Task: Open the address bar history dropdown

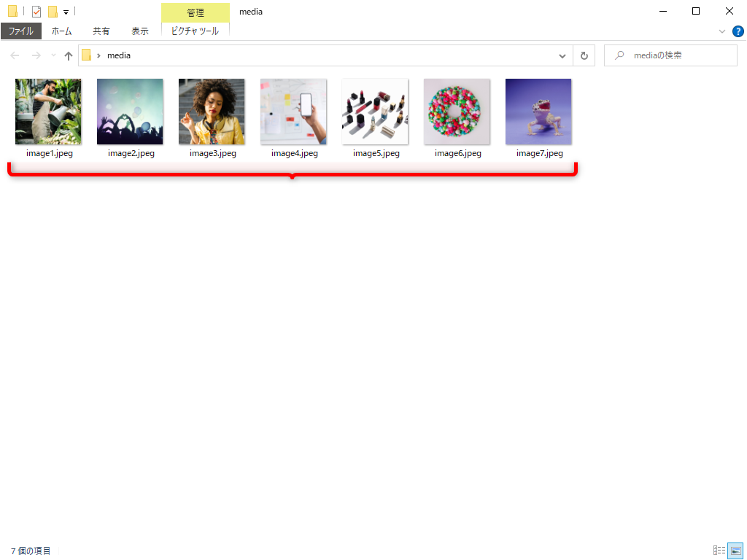Action: (562, 55)
